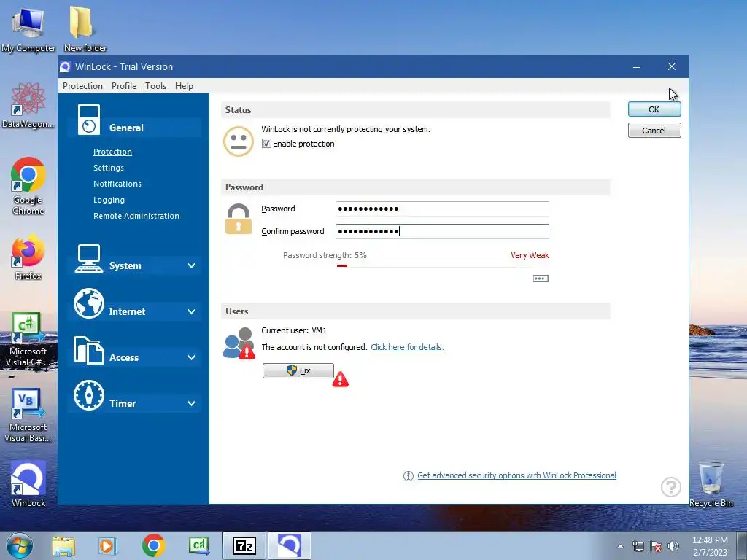Open the Help menu
Screen dimensions: 747x560
184,86
